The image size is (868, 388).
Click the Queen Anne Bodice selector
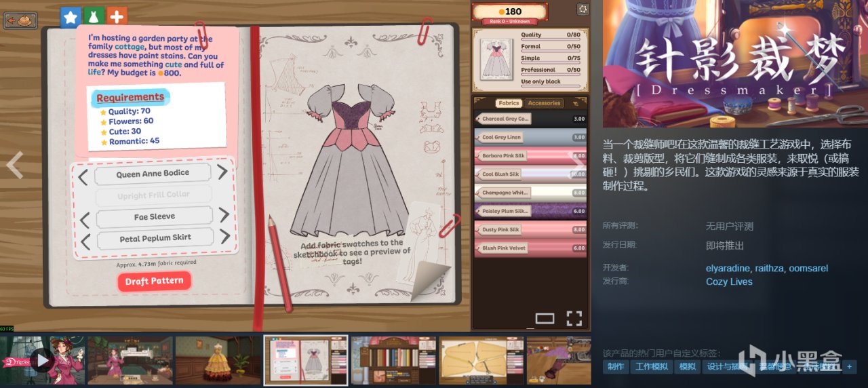[153, 174]
